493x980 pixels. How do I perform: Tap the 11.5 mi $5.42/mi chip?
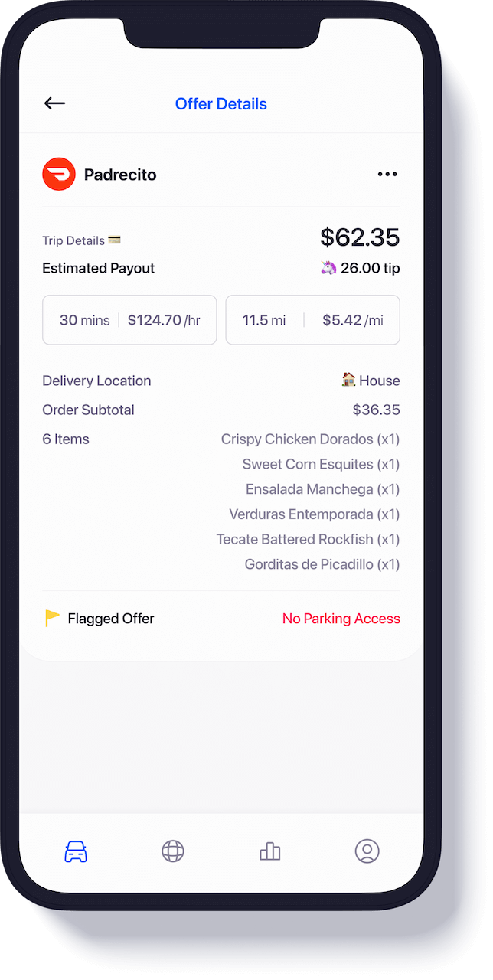[312, 320]
